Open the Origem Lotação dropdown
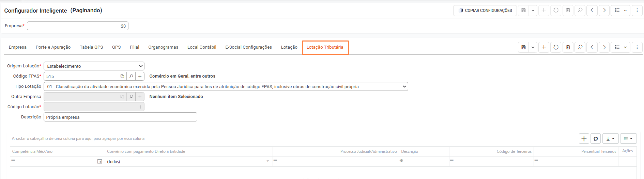The width and height of the screenshot is (644, 179). [x=94, y=66]
